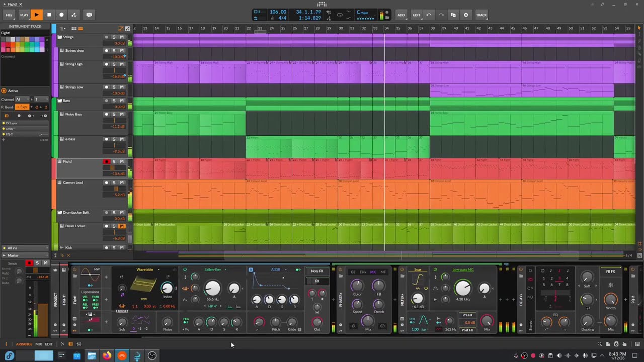Image resolution: width=644 pixels, height=362 pixels.
Task: Toggle the Delay+ device power button
Action: tap(521, 270)
